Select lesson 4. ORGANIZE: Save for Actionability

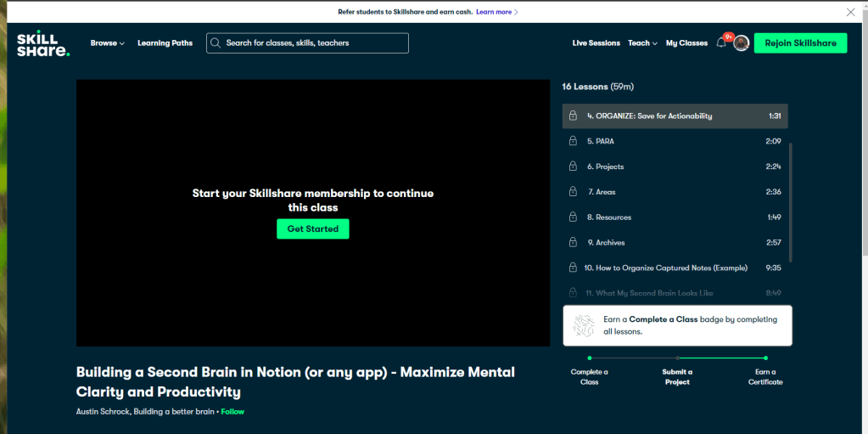point(675,116)
